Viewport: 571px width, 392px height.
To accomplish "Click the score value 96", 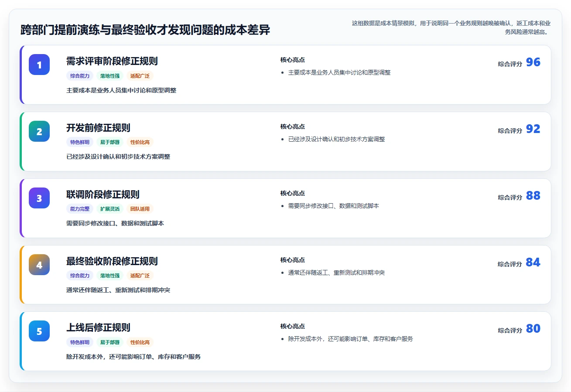I will pos(533,62).
